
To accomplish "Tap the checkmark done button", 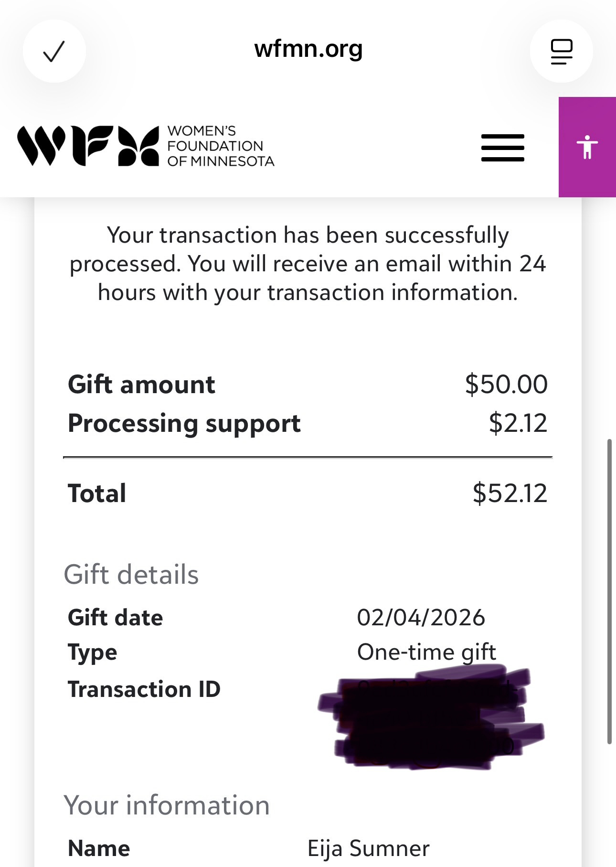I will [x=54, y=51].
